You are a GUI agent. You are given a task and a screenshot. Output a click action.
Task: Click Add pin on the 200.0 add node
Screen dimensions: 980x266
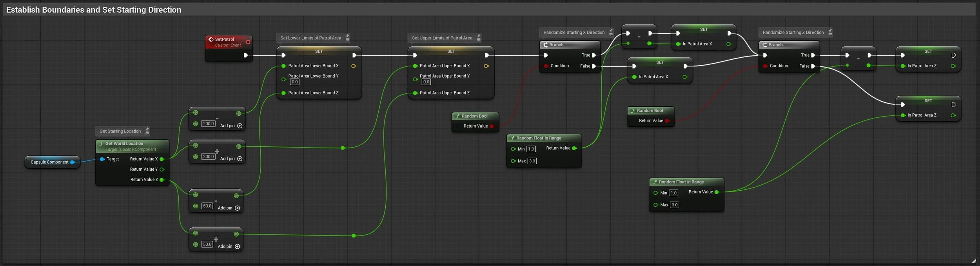[231, 159]
